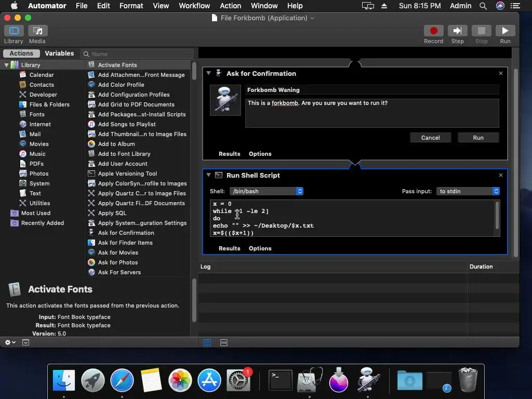
Task: Click the Forkbomb Waning title field
Action: click(x=372, y=90)
